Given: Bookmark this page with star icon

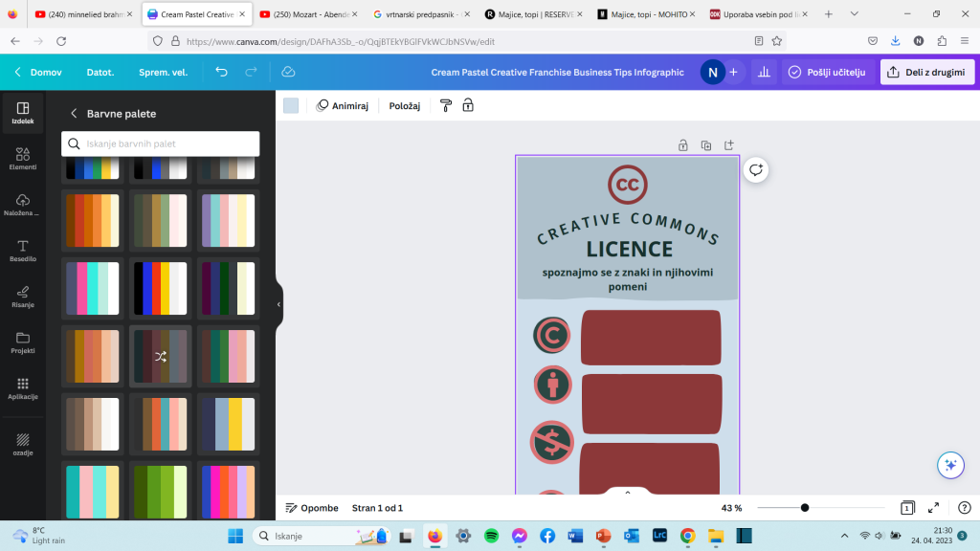Looking at the screenshot, I should point(777,41).
